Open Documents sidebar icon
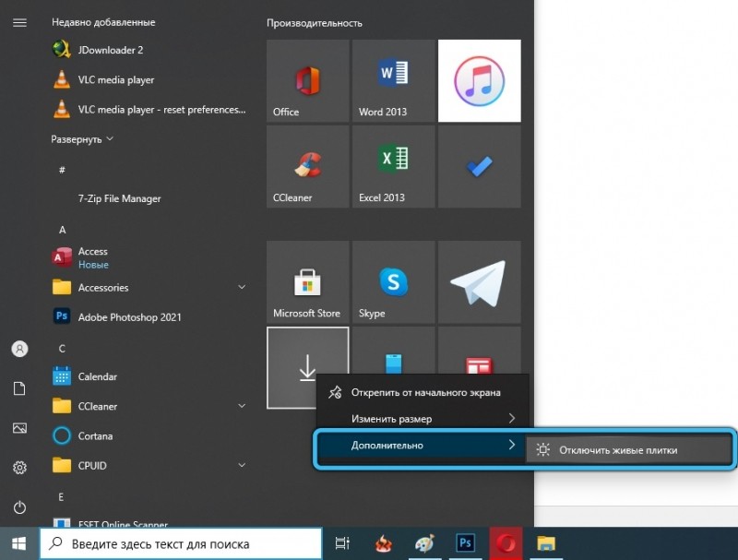 pos(19,388)
